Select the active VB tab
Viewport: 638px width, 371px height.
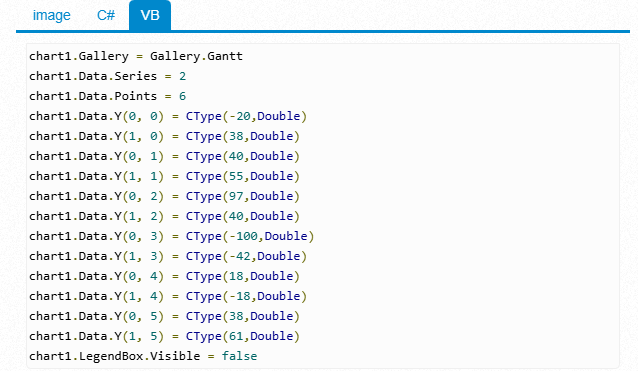(x=150, y=15)
